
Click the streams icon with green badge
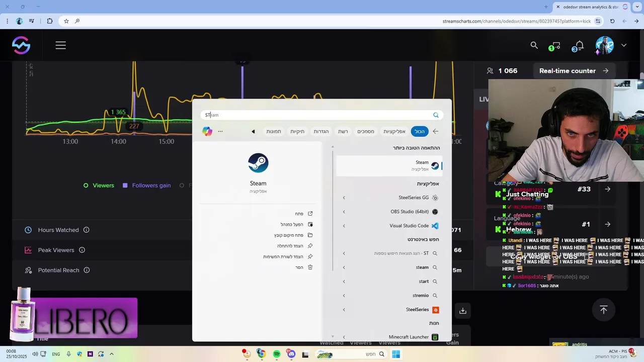point(555,46)
